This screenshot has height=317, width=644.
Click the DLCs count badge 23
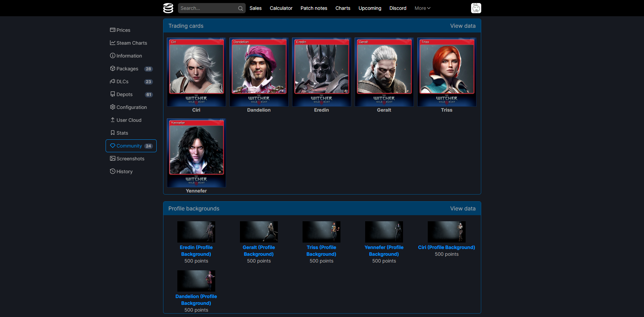click(x=148, y=82)
